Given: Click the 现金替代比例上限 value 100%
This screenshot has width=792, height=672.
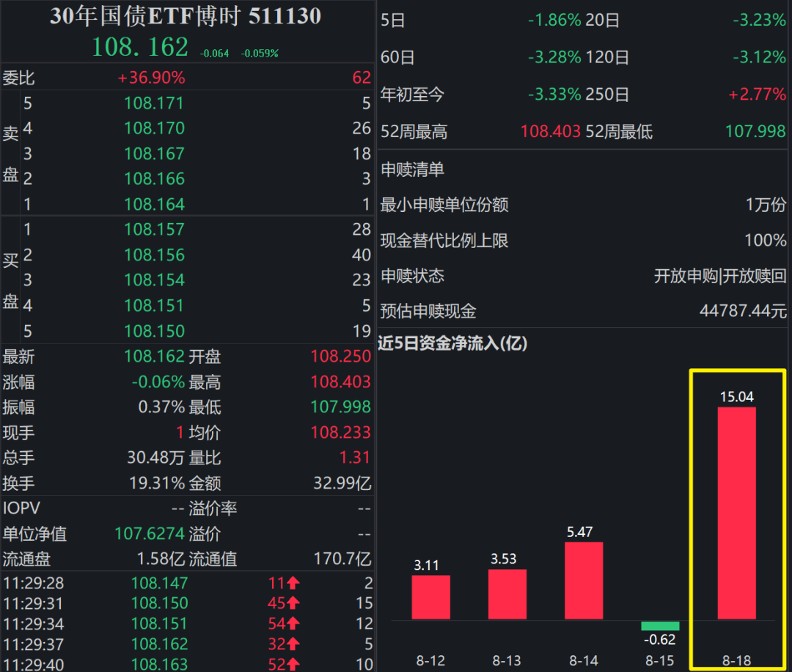Looking at the screenshot, I should click(766, 240).
